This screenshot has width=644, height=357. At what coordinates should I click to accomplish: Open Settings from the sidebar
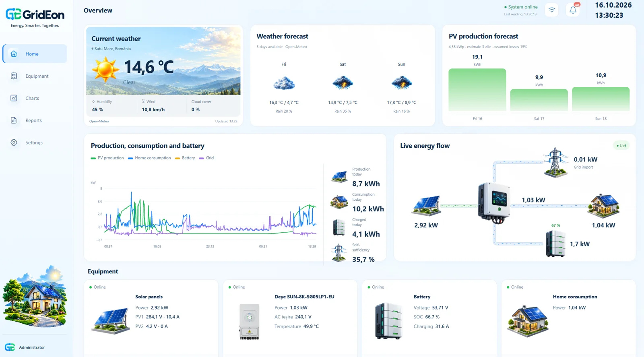tap(35, 142)
